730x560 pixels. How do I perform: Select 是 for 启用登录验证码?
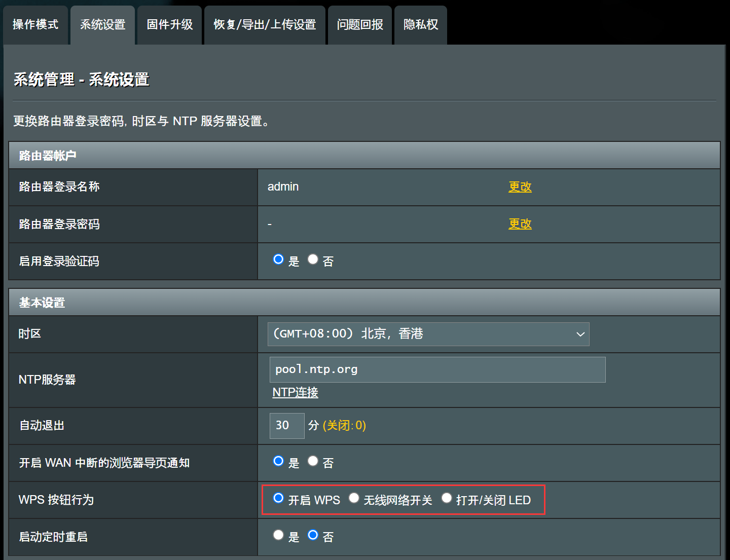tap(278, 259)
